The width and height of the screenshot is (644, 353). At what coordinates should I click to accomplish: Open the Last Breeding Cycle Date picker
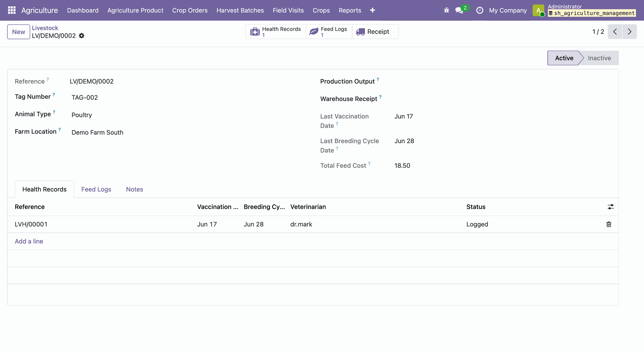click(x=404, y=141)
